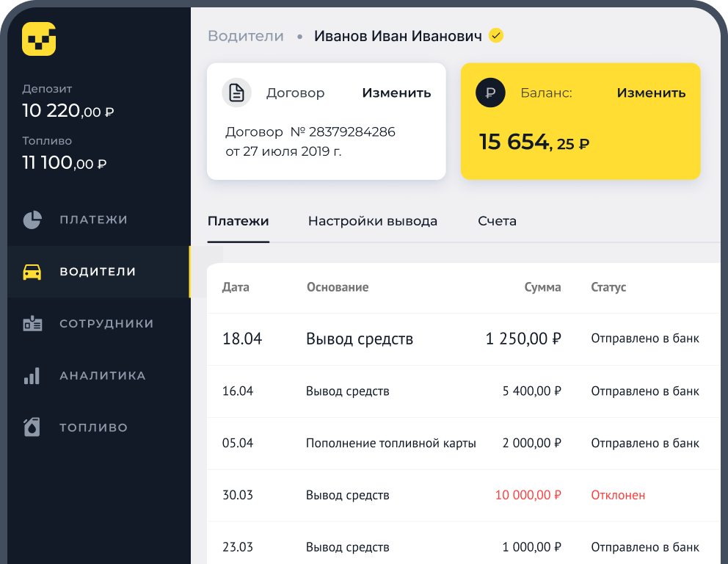Click Изменить in the Договор card
Image resolution: width=728 pixels, height=564 pixels.
pos(396,93)
